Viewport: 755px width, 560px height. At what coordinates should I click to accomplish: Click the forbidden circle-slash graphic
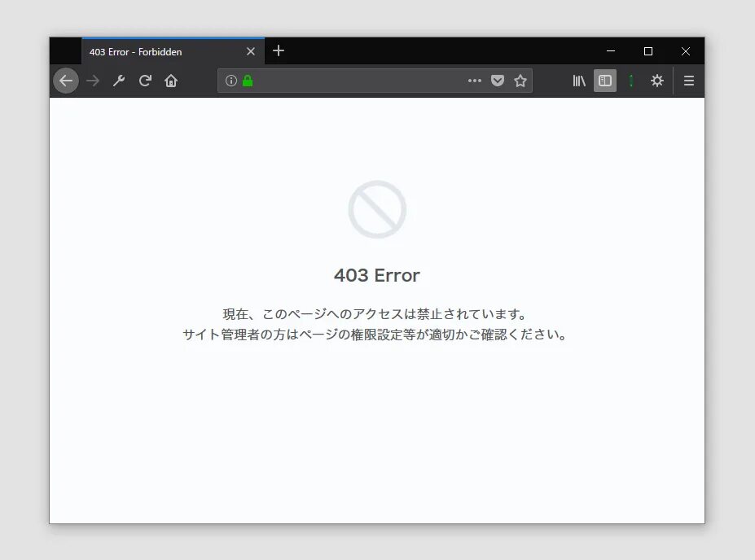[377, 209]
